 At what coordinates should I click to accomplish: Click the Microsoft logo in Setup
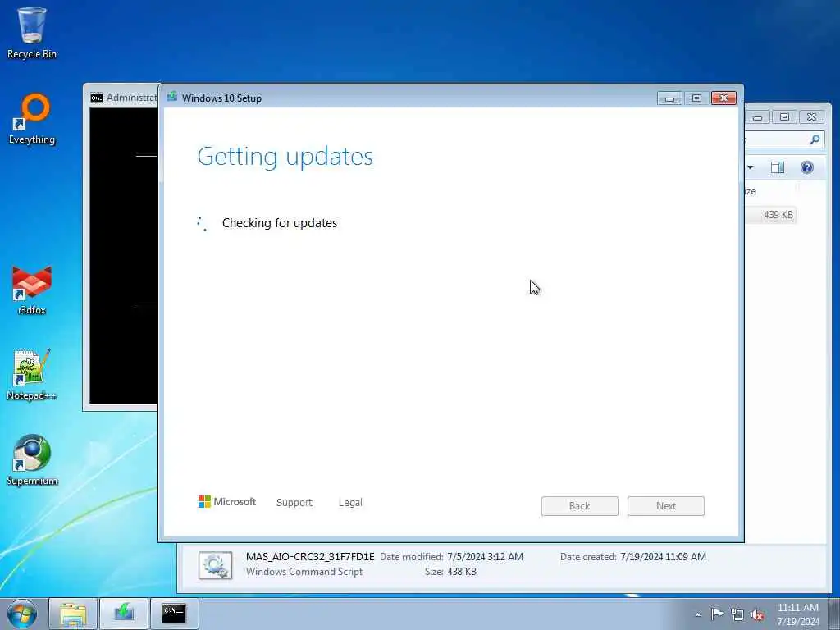click(227, 502)
